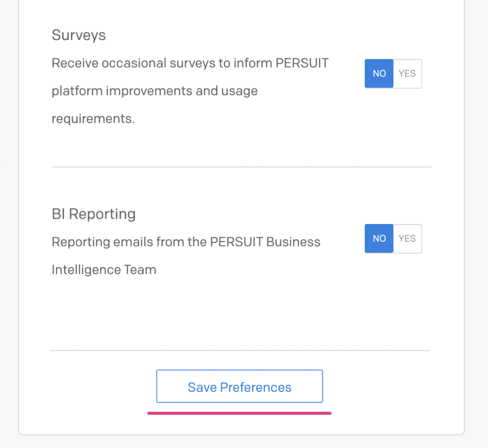488x448 pixels.
Task: Click the BI Reporting section heading
Action: pos(94,214)
